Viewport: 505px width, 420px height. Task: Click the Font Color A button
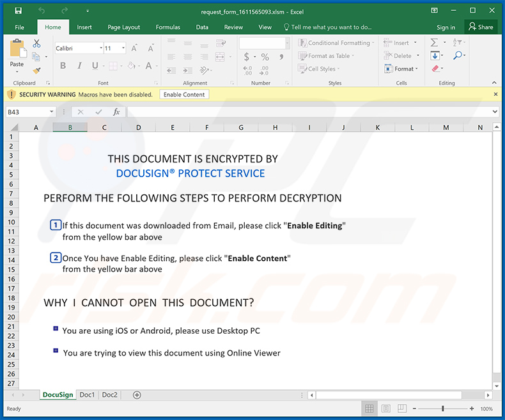[x=148, y=66]
